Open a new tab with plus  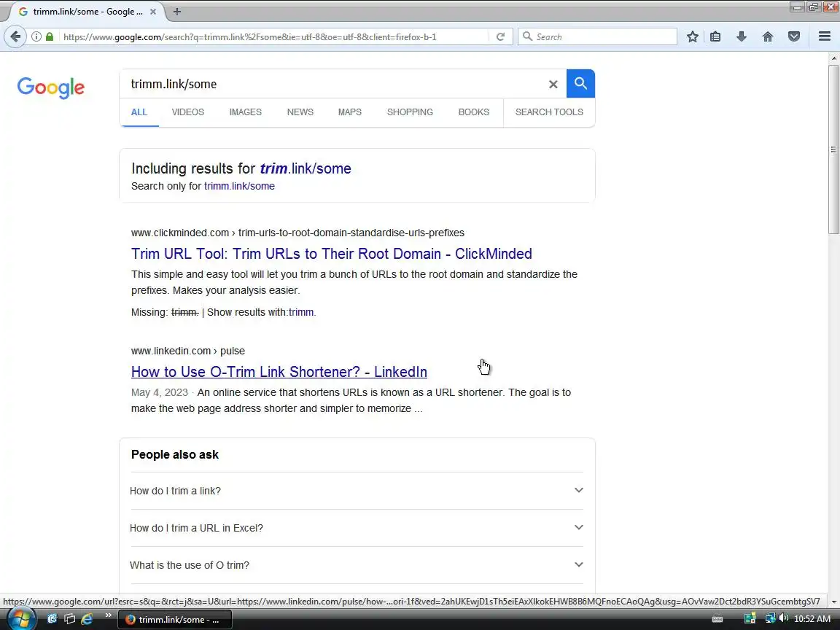(176, 11)
